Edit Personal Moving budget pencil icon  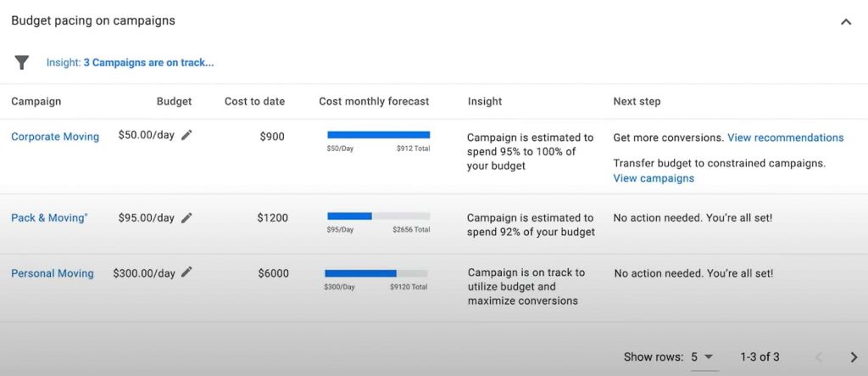[x=187, y=272]
